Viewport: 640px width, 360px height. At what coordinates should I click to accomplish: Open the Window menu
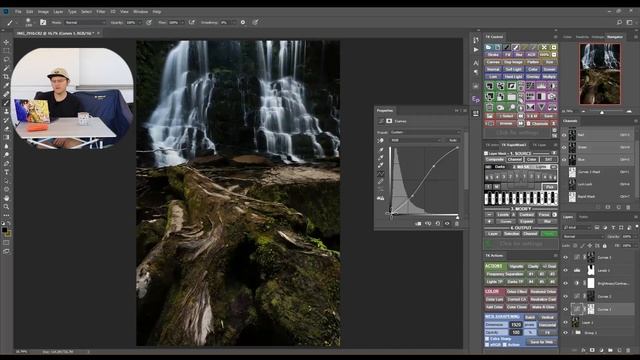click(140, 12)
